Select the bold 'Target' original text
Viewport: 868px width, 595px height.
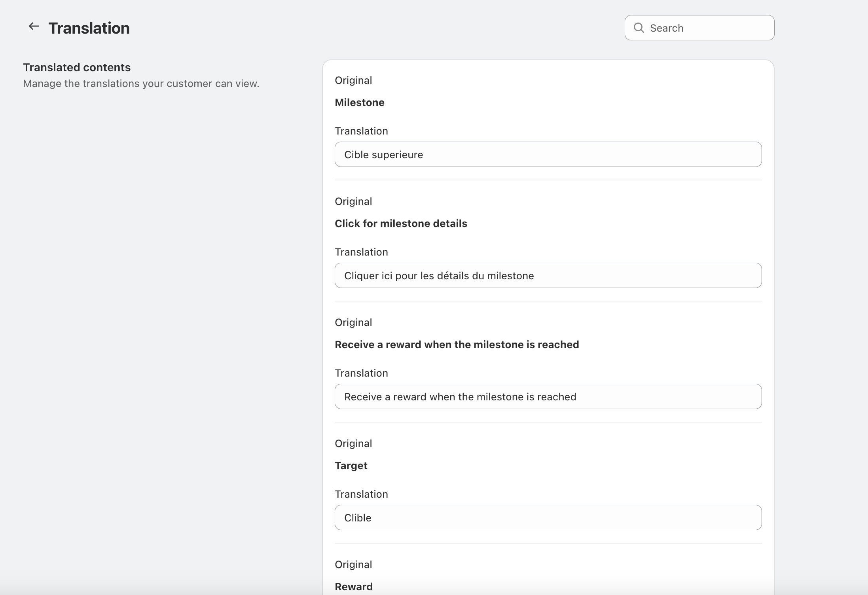[x=351, y=466]
